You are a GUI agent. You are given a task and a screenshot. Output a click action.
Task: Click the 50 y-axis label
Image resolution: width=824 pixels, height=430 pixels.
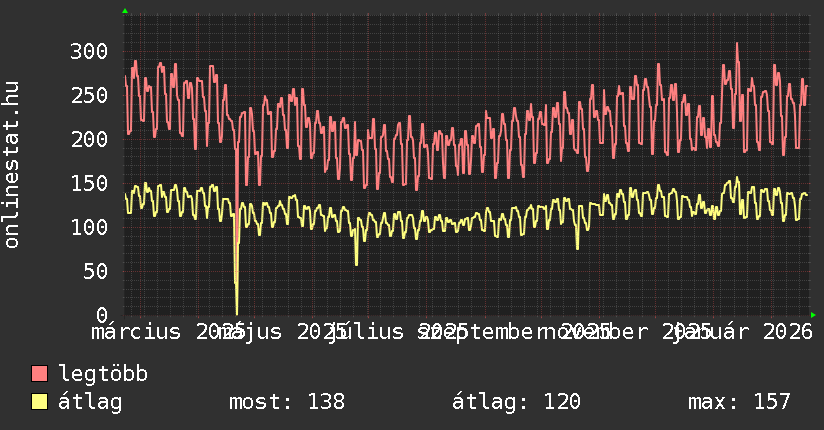pyautogui.click(x=95, y=271)
